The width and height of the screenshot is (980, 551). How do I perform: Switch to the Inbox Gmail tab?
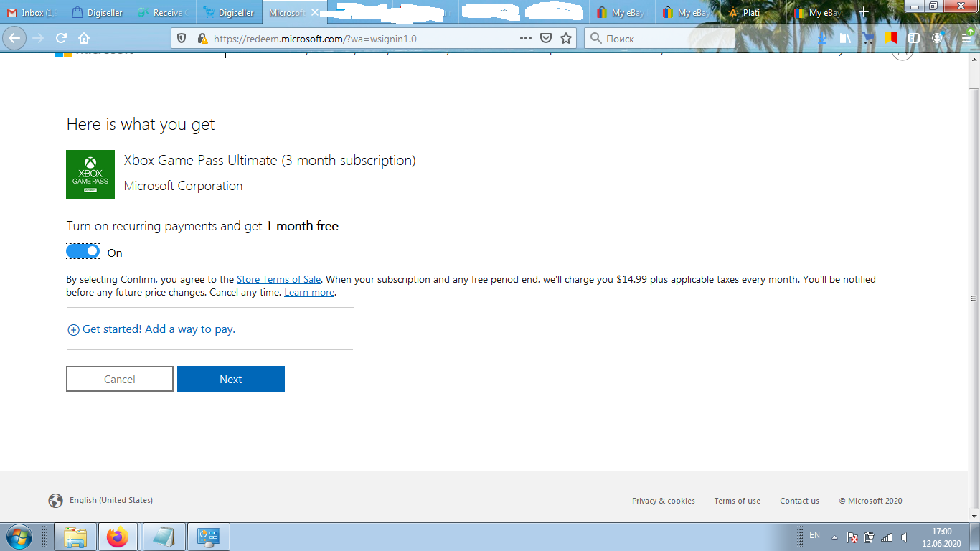pyautogui.click(x=32, y=12)
